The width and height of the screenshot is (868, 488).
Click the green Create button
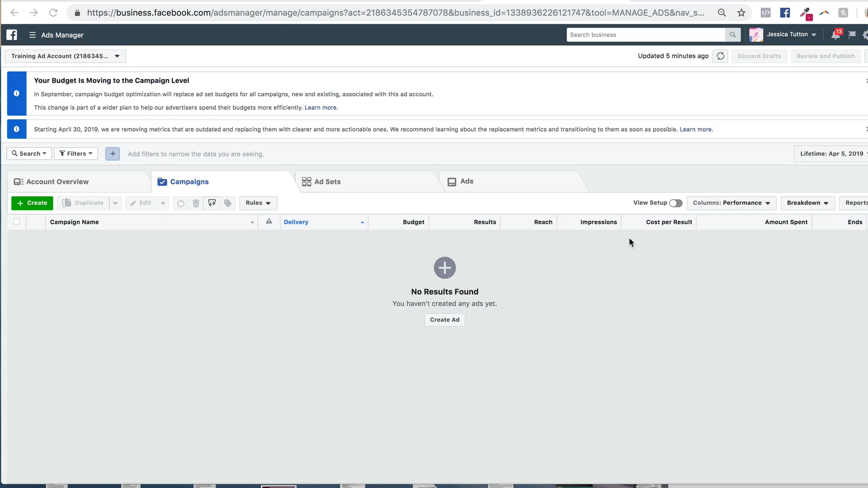click(x=32, y=203)
